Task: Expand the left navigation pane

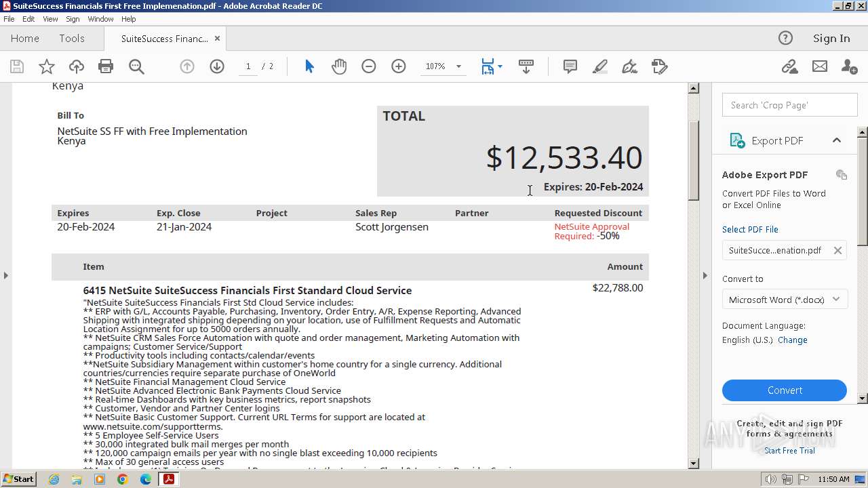Action: pos(6,275)
